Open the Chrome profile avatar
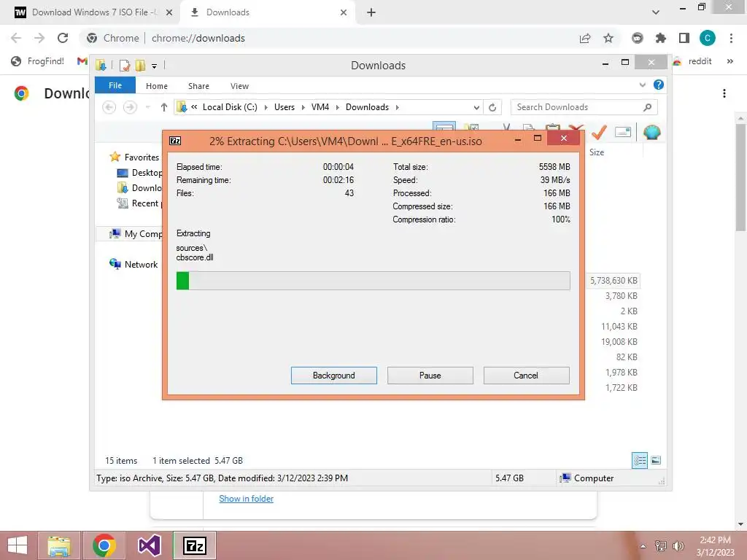 coord(708,38)
